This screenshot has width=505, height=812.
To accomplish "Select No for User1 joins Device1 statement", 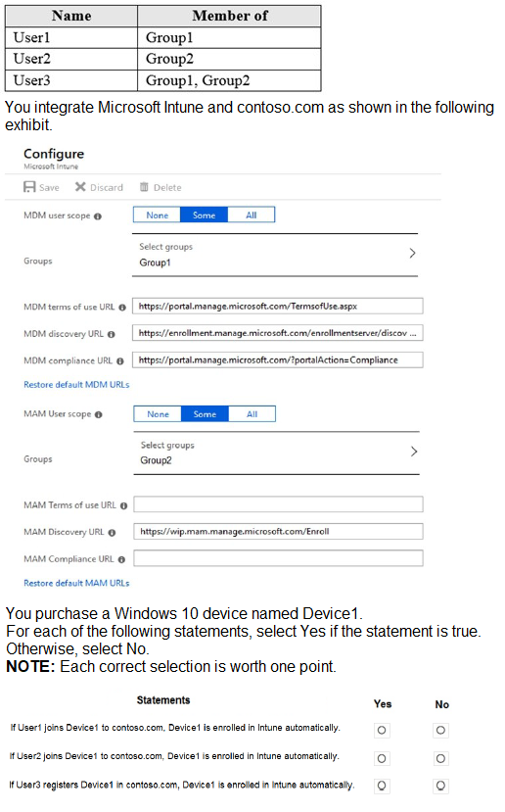I will click(x=440, y=730).
